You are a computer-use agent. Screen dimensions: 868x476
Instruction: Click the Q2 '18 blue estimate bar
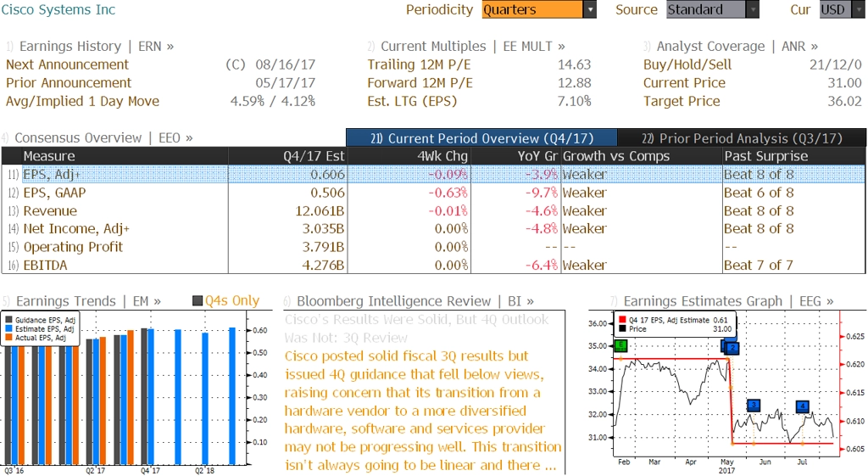pos(205,399)
